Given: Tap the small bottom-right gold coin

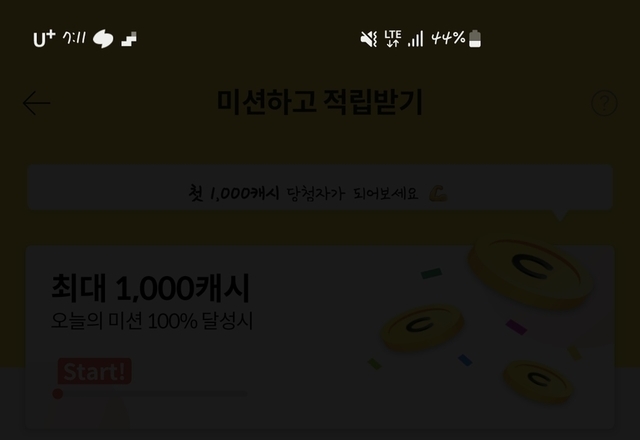Looking at the screenshot, I should 538,382.
